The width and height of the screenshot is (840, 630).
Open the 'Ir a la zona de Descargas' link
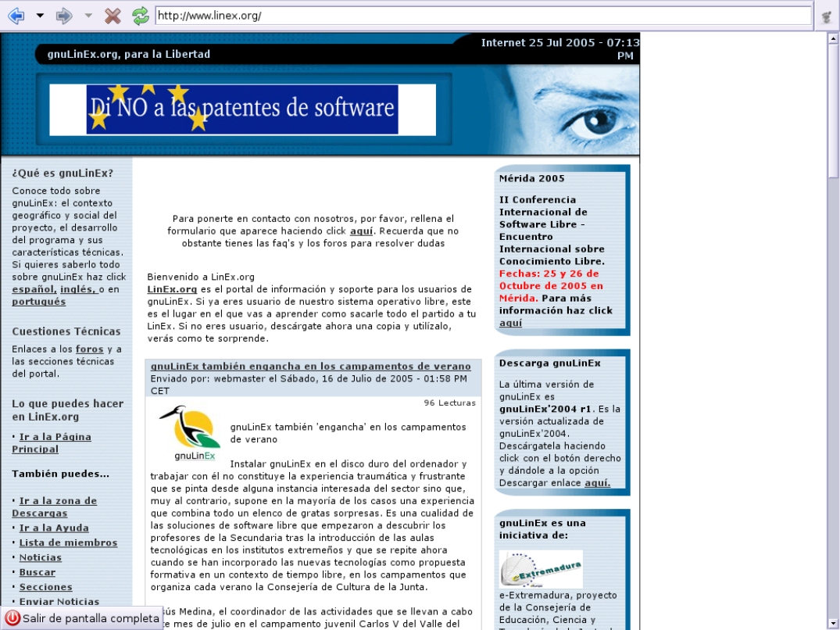point(54,507)
